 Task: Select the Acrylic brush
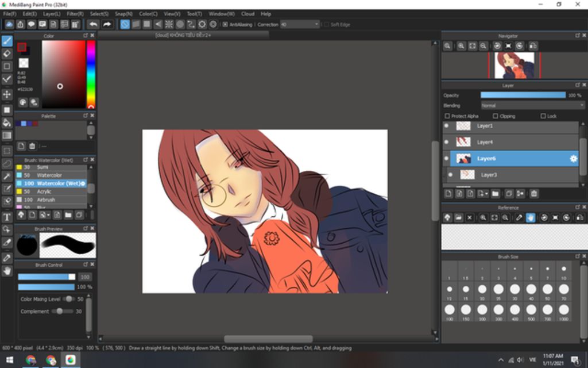51,191
